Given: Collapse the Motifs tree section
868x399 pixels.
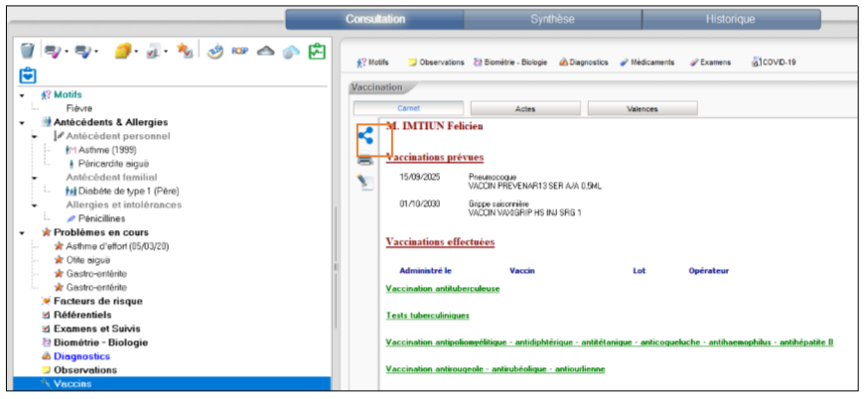Looking at the screenshot, I should tap(22, 95).
